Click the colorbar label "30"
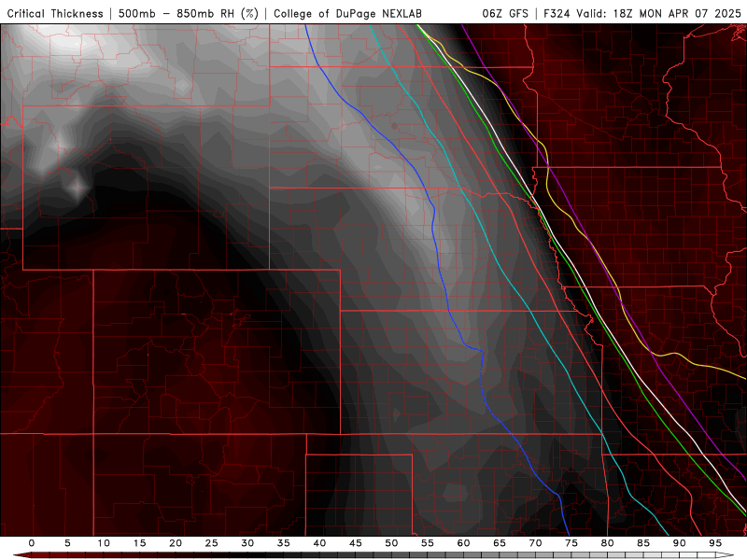Viewport: 747px width, 560px height. (x=247, y=543)
